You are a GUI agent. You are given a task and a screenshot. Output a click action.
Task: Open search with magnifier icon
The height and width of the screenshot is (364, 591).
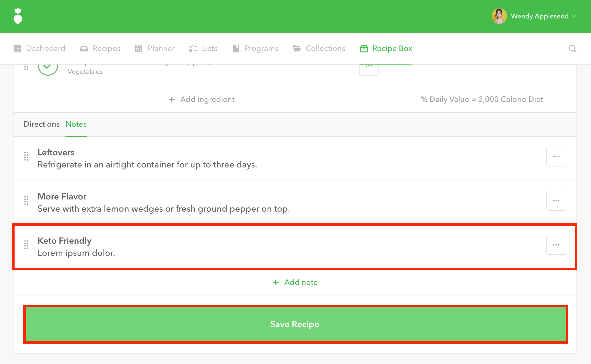pyautogui.click(x=572, y=49)
